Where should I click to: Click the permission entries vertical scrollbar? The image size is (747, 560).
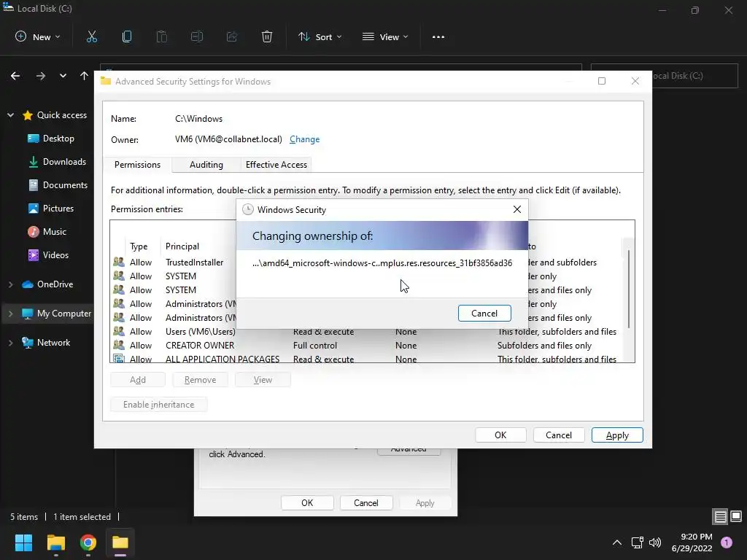[x=629, y=289]
